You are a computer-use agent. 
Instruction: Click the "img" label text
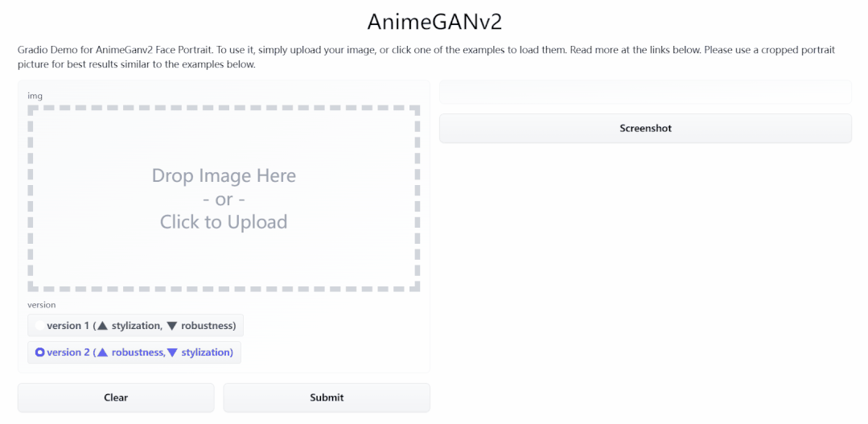(35, 96)
